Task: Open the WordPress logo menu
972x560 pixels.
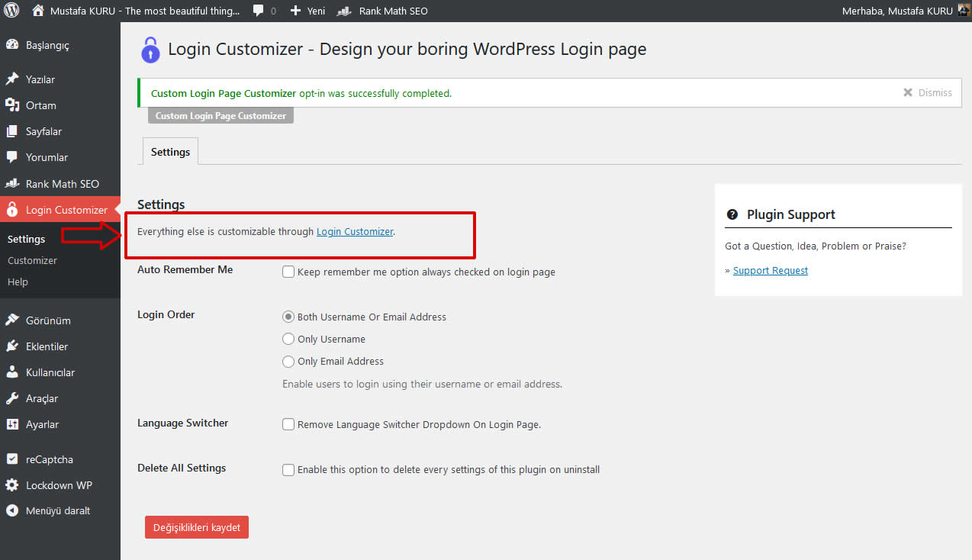Action: [x=11, y=11]
